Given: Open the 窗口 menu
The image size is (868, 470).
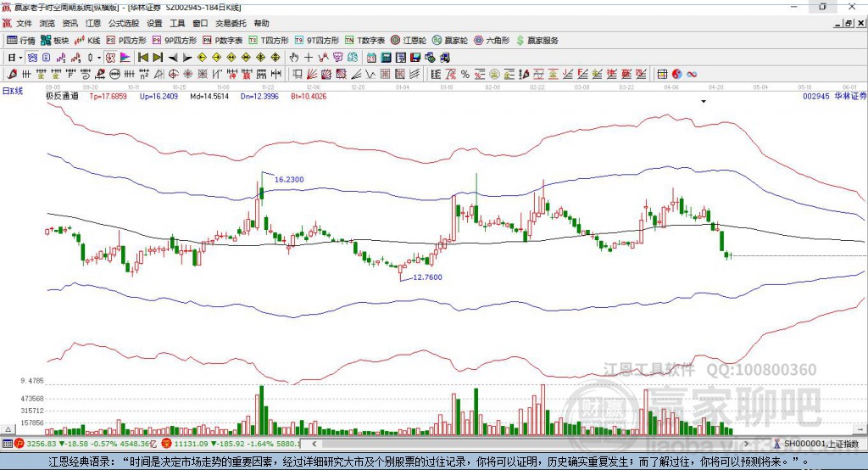Looking at the screenshot, I should [200, 23].
